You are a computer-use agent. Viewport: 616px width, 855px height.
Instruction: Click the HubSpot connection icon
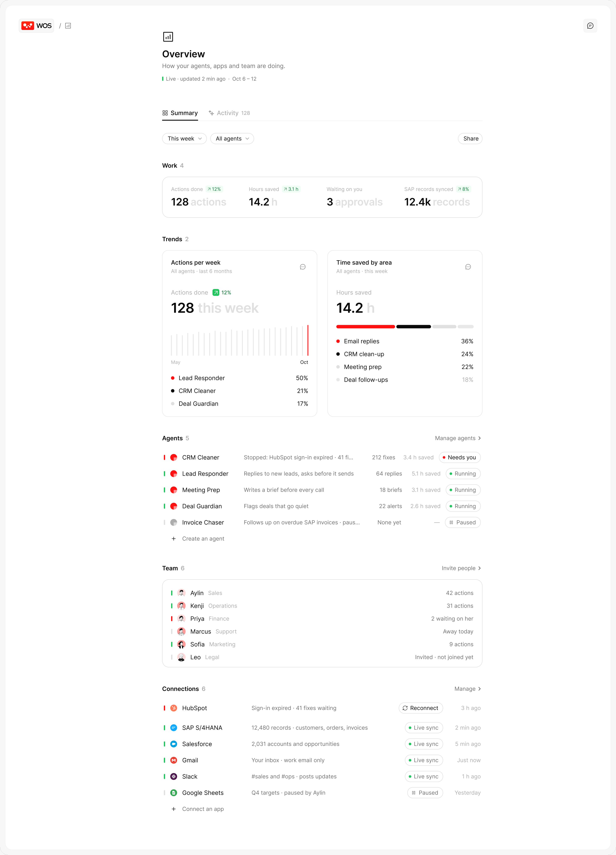pos(174,708)
